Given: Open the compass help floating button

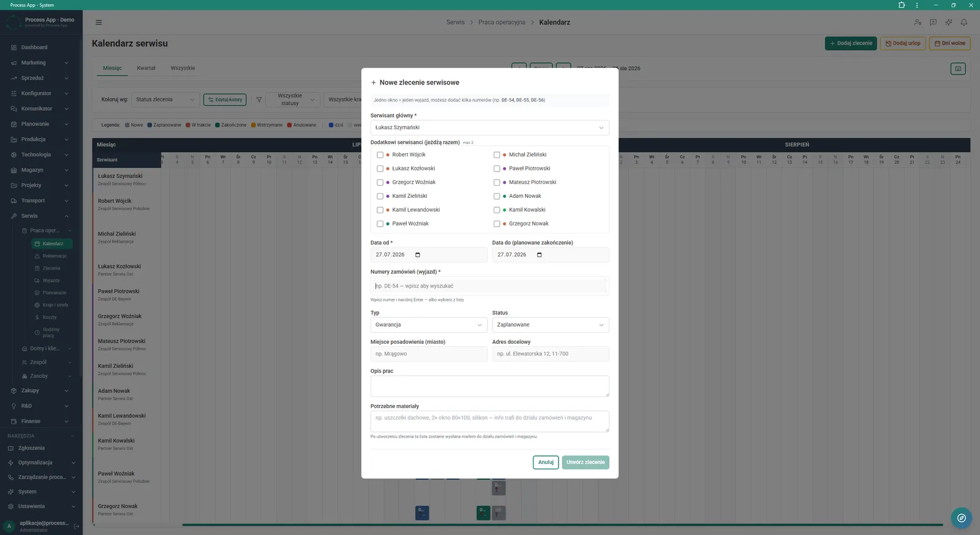Looking at the screenshot, I should pyautogui.click(x=961, y=518).
